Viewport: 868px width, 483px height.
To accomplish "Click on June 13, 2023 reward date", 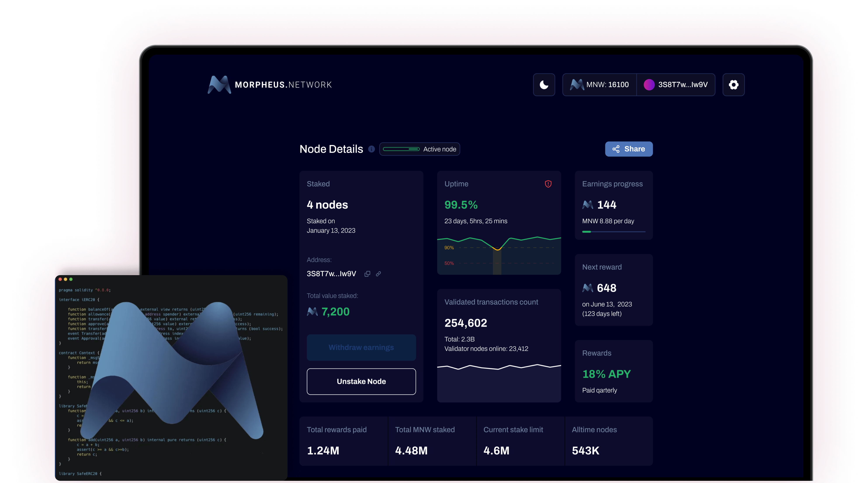I will (607, 304).
